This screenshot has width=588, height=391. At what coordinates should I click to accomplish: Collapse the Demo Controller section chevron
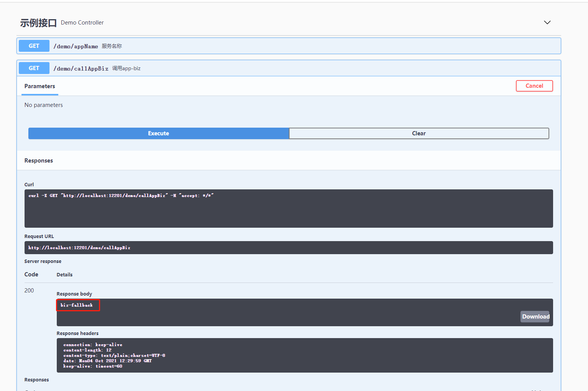547,23
